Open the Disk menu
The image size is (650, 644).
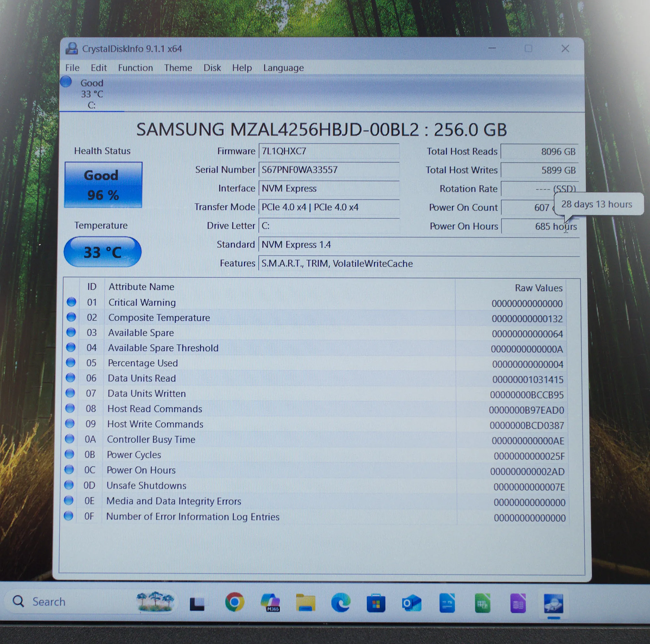click(212, 68)
